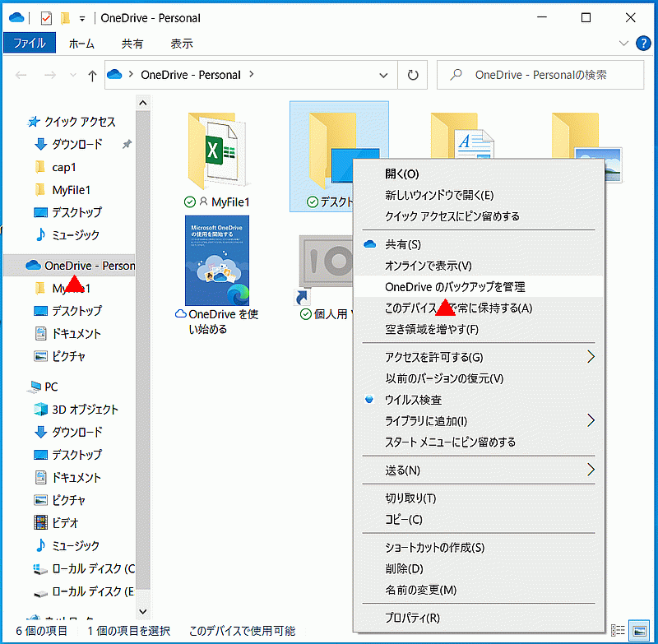Select 名前の変更(M) in the context menu
The width and height of the screenshot is (658, 644).
point(479,590)
